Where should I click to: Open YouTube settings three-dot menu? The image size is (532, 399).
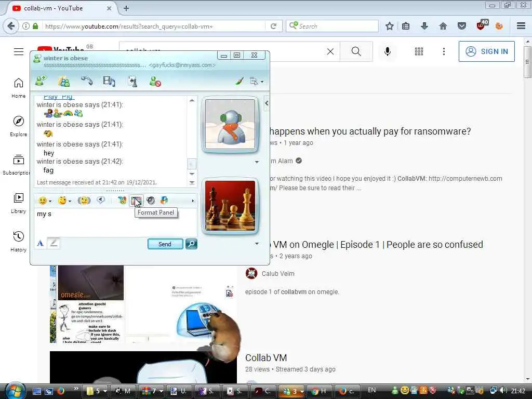(444, 51)
